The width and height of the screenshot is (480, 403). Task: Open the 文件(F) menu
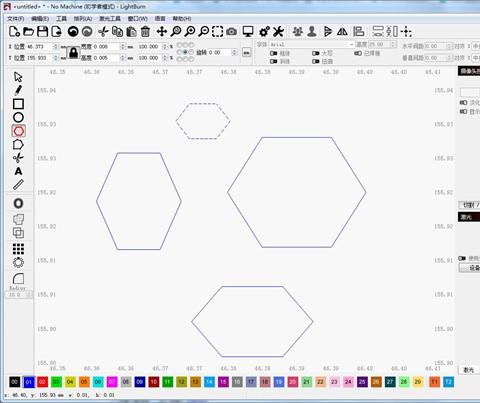tap(16, 18)
